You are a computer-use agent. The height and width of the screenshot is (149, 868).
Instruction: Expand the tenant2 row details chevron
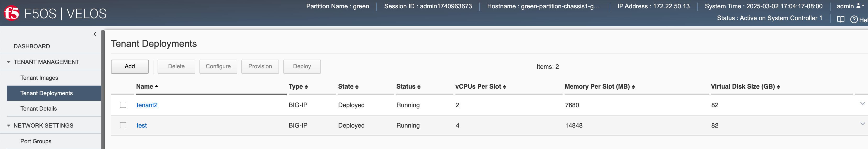(862, 104)
